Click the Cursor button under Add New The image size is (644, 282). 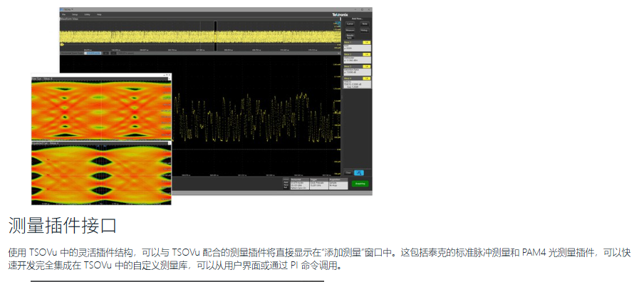click(350, 23)
